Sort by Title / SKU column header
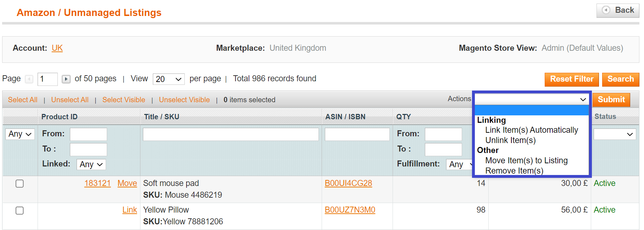Screen dimensions: 644x230 coord(161,117)
